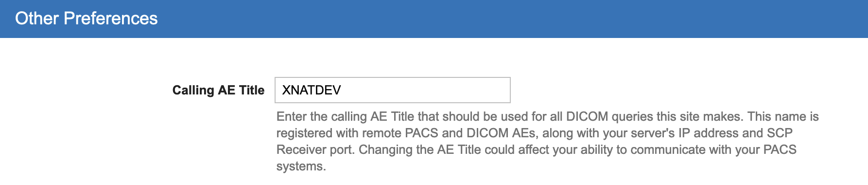Select the Calling AE Title label
The image size is (868, 185).
[x=218, y=90]
